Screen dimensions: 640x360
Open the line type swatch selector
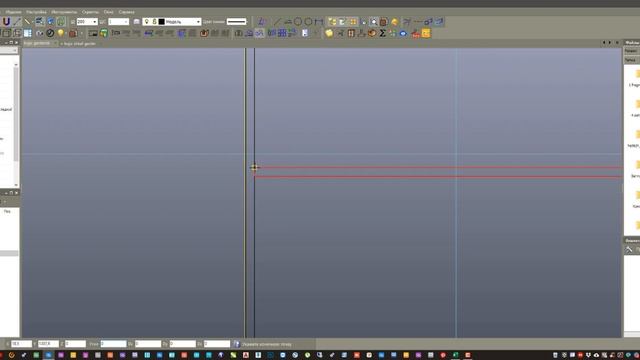[x=237, y=22]
